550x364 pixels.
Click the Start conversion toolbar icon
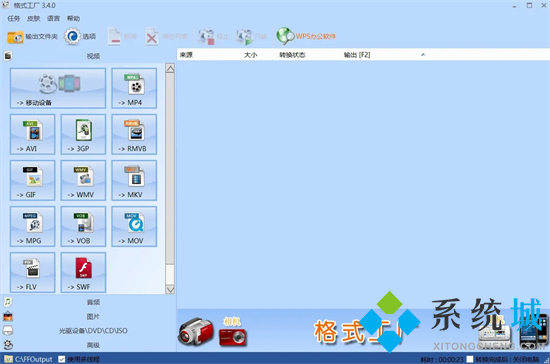tap(244, 36)
